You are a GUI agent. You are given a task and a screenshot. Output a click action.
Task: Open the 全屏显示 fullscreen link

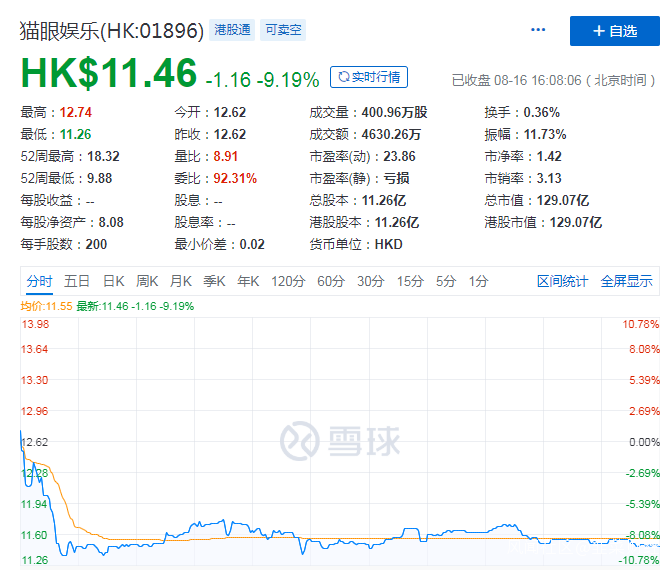click(626, 282)
